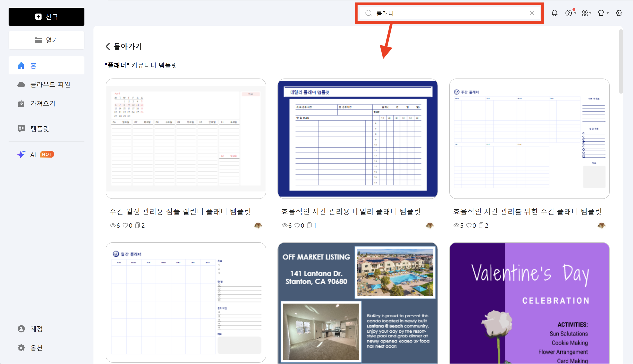Clear the search field with X

pos(532,13)
